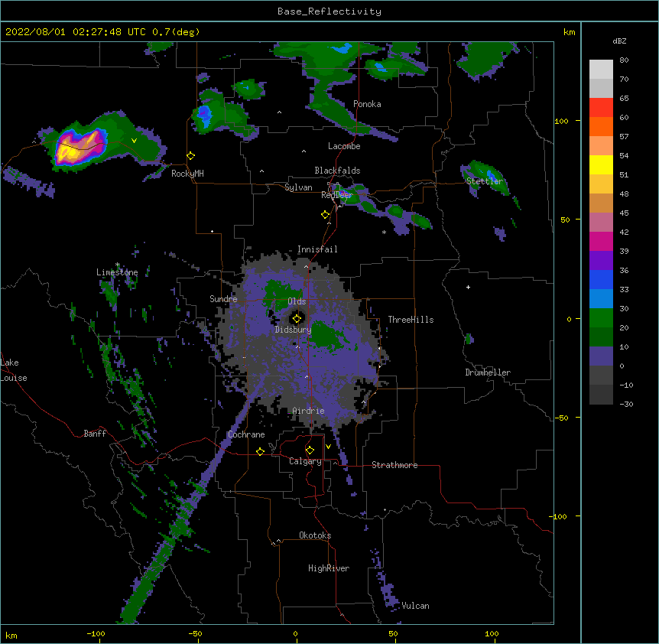Click the yellow diamond marker beside RockyMH
This screenshot has width=659, height=644.
[x=191, y=156]
